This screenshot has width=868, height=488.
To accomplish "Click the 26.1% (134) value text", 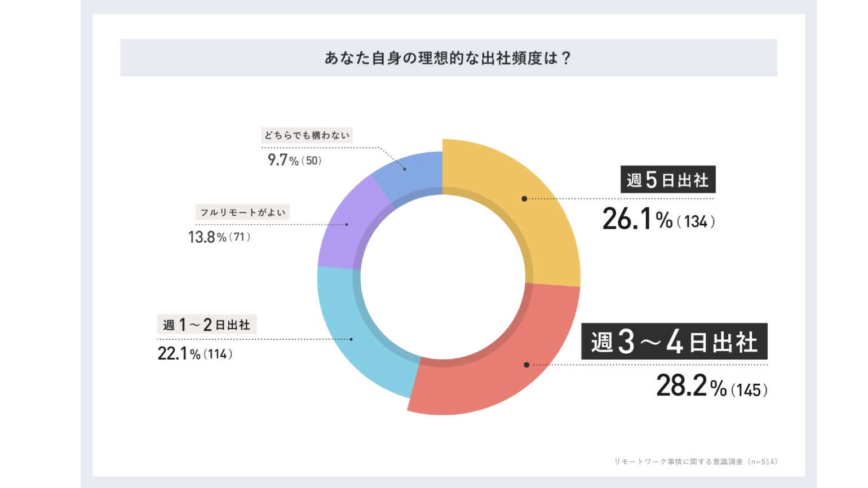I will pyautogui.click(x=659, y=219).
